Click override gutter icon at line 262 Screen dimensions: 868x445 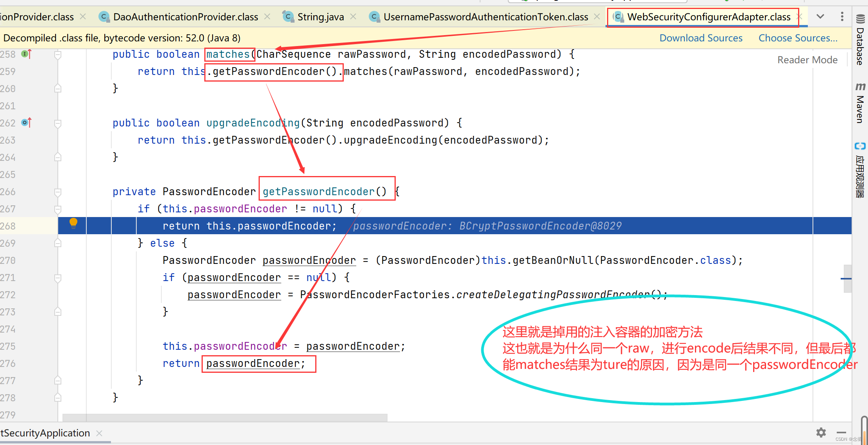(x=26, y=123)
